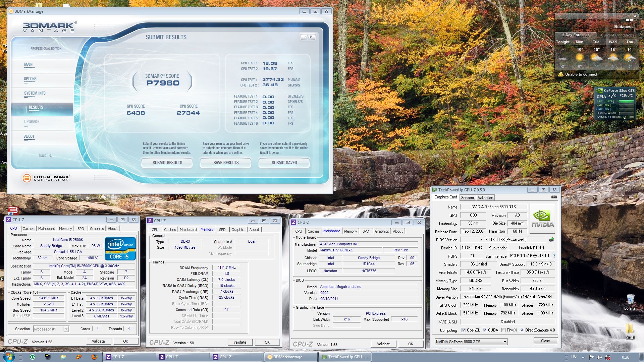Launch Firefox from the taskbar
Screen dimensions: 644x362
[94, 357]
